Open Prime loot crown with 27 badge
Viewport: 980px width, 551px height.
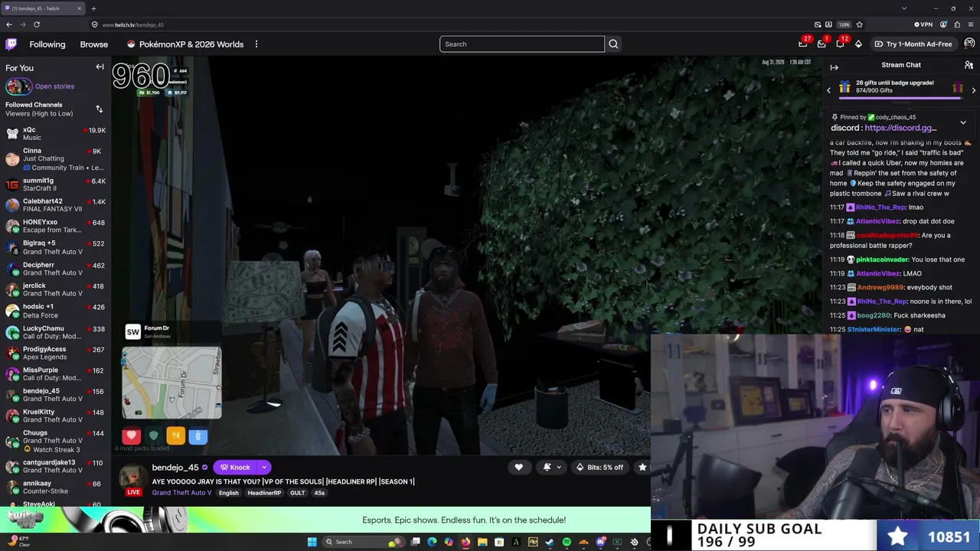click(803, 44)
